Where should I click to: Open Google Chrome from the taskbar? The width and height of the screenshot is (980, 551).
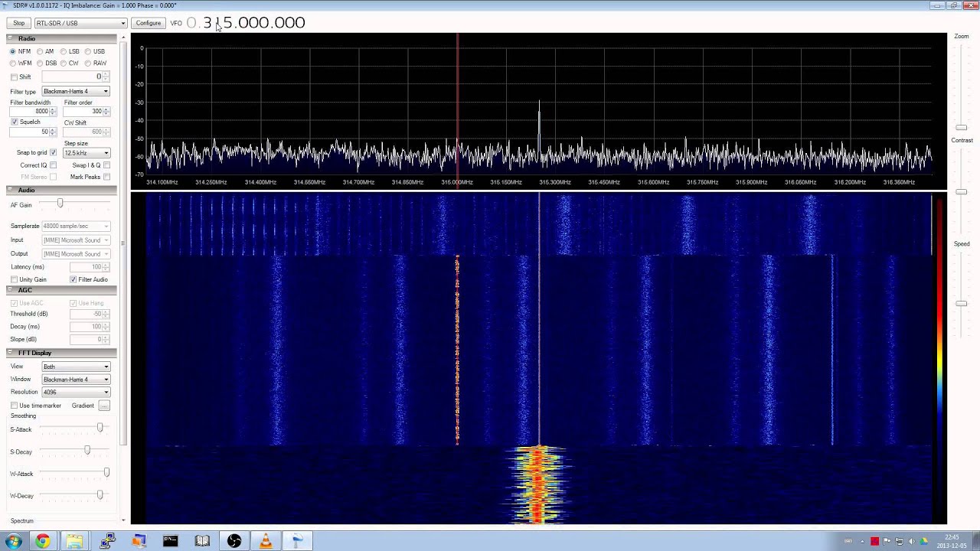[42, 541]
